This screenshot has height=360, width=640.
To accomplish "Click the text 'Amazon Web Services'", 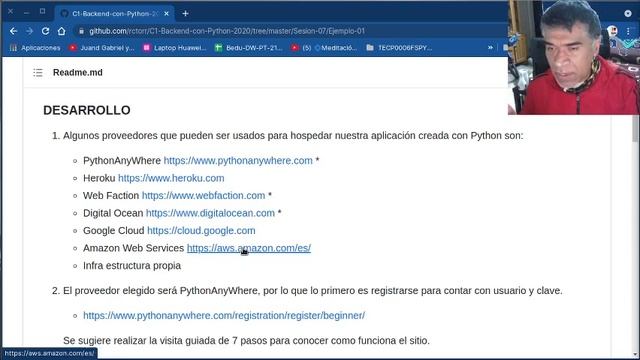I will coord(133,248).
